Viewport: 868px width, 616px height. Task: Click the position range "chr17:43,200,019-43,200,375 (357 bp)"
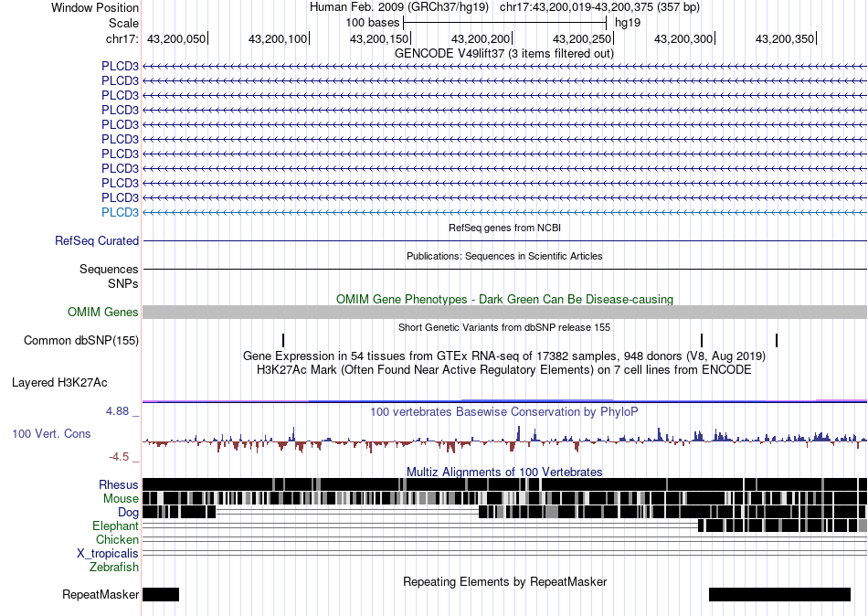(599, 7)
